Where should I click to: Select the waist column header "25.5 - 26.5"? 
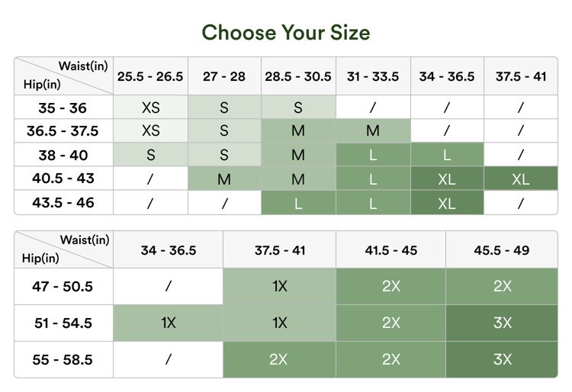[x=150, y=76]
